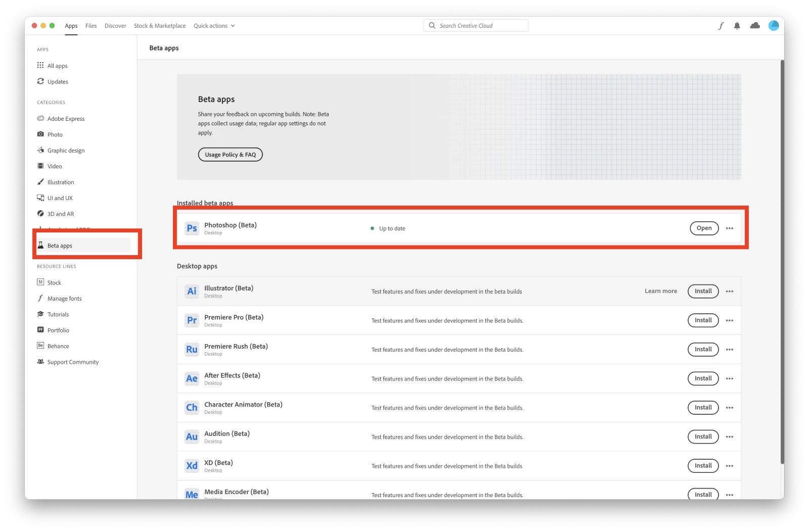Open Photoshop (Beta) with Open button
This screenshot has height=532, width=809.
(704, 228)
